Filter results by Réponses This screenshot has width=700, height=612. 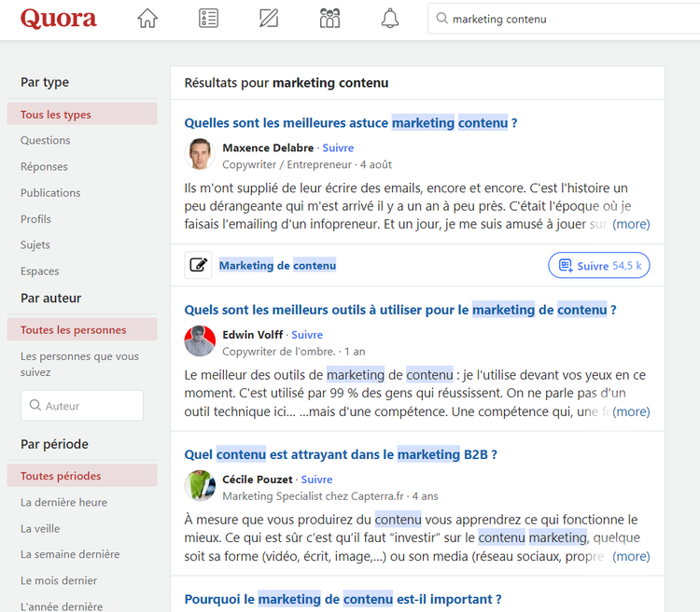[x=44, y=166]
